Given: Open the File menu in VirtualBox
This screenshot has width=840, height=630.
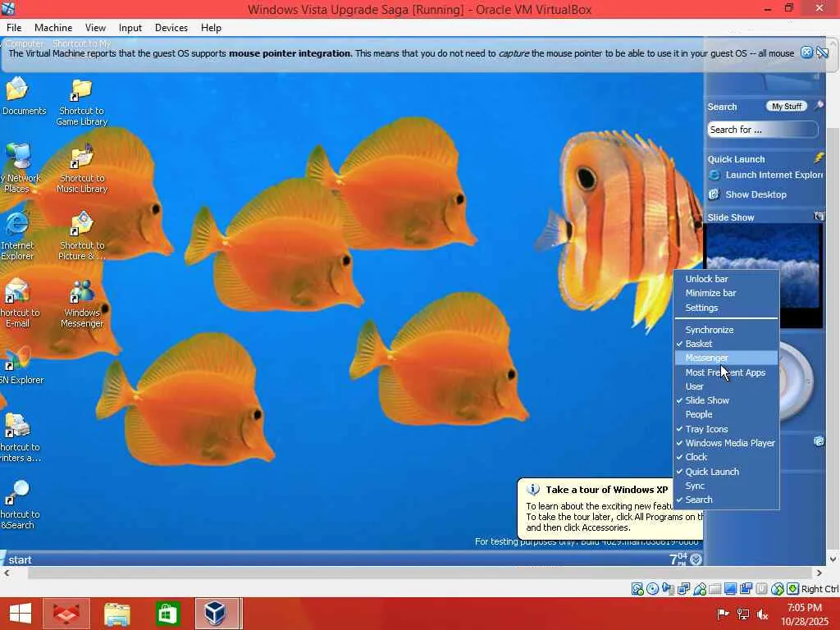Looking at the screenshot, I should tap(14, 28).
